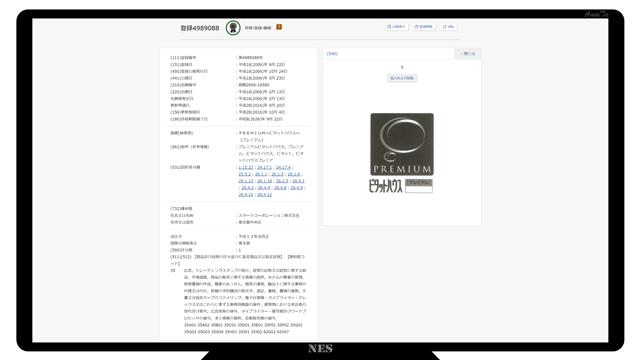The height and width of the screenshot is (360, 640).
Task: Click the orange help icon beside status text
Action: tap(279, 27)
